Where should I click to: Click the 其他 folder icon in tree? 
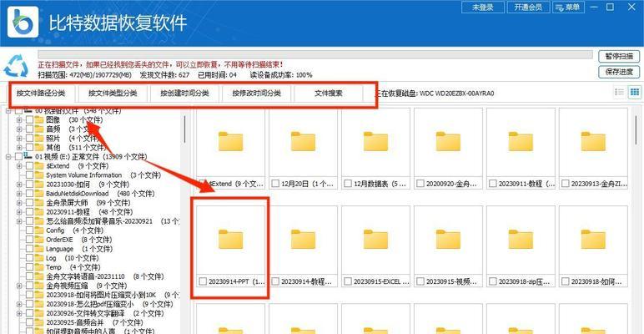pyautogui.click(x=39, y=147)
